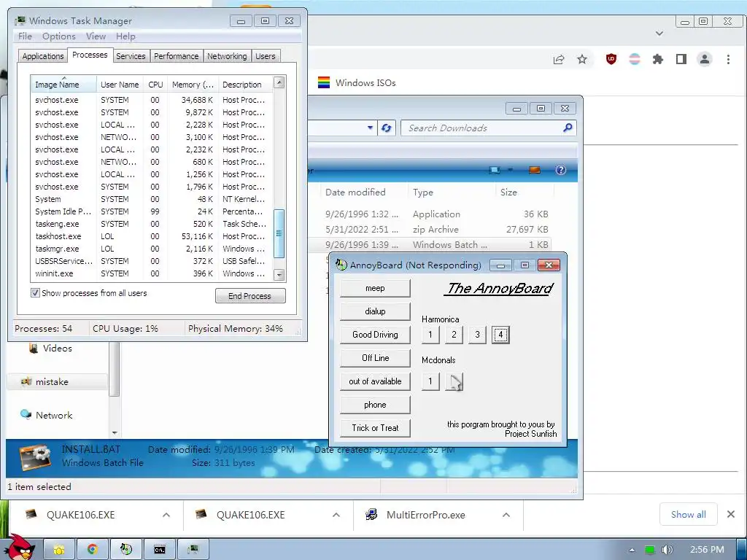Switch to command prompt taskbar icon
Image resolution: width=747 pixels, height=560 pixels.
click(160, 550)
